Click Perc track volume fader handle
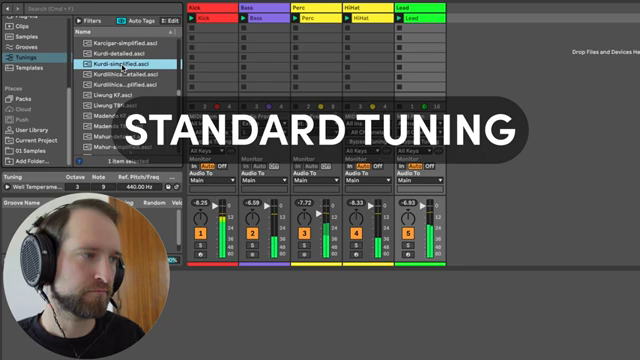This screenshot has width=640, height=360. pos(318,213)
